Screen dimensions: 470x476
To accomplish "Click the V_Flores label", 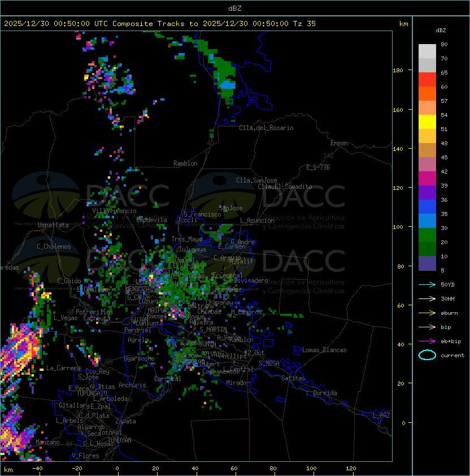I will point(85,456).
